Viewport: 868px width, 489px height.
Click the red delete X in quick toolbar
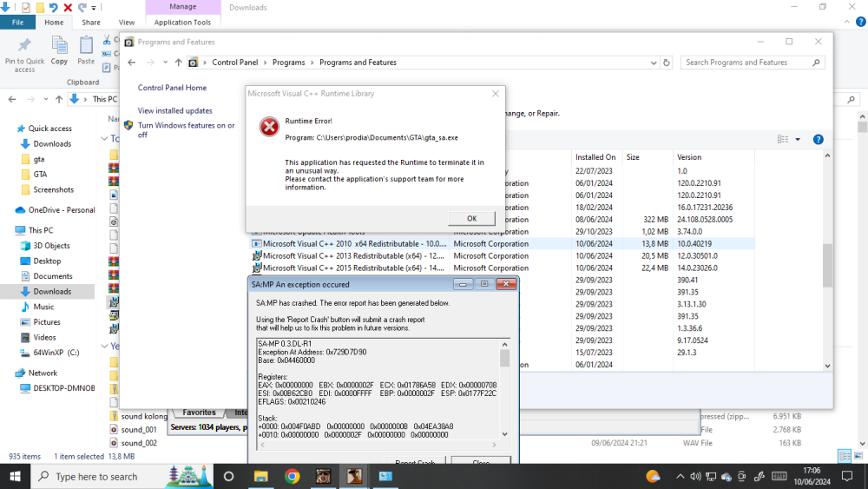[x=68, y=7]
